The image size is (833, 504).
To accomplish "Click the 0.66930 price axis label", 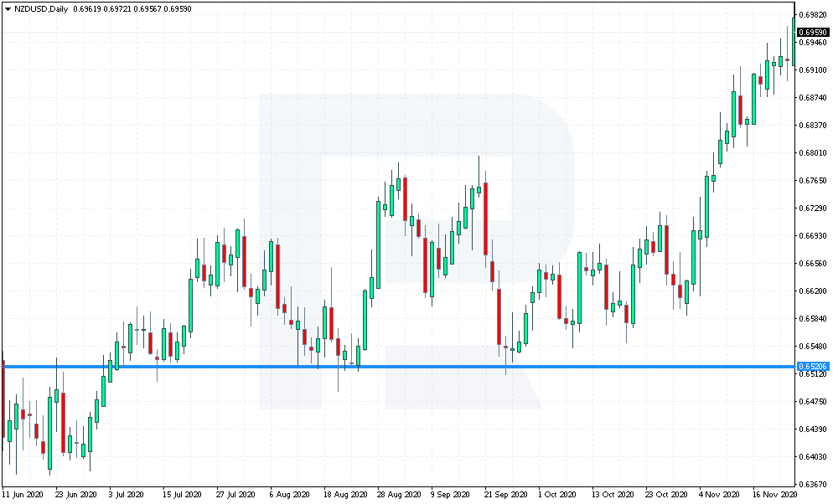I will tap(814, 235).
